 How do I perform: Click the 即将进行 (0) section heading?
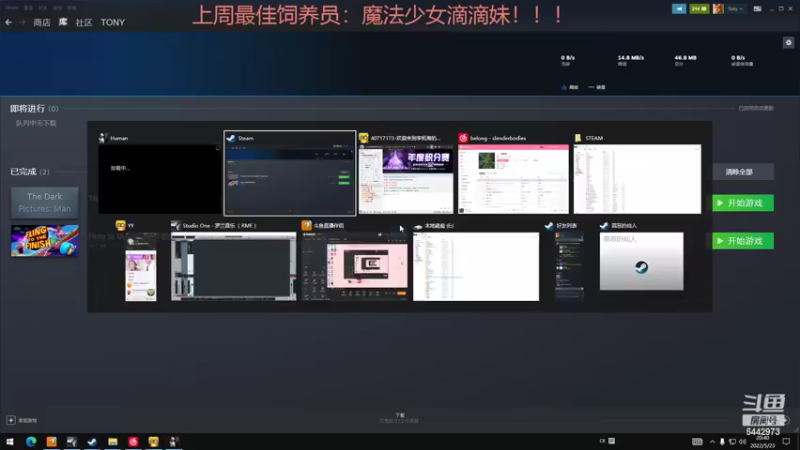point(34,109)
